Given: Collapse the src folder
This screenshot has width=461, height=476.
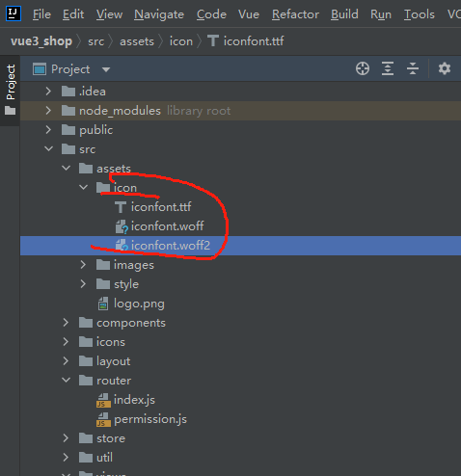Looking at the screenshot, I should coord(48,149).
